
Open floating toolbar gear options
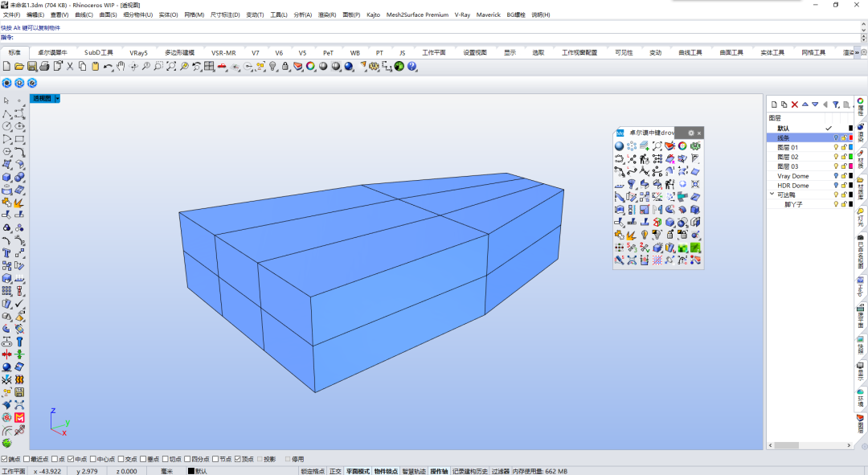click(x=691, y=133)
